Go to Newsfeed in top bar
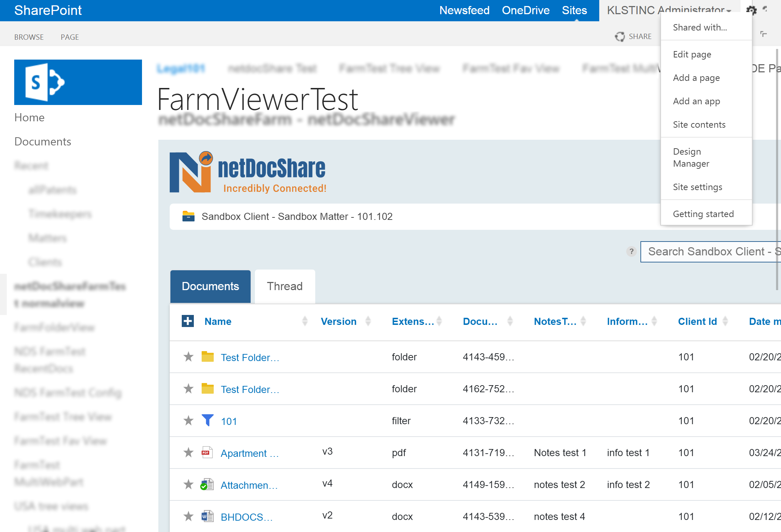Screen dimensions: 781x532 click(464, 10)
